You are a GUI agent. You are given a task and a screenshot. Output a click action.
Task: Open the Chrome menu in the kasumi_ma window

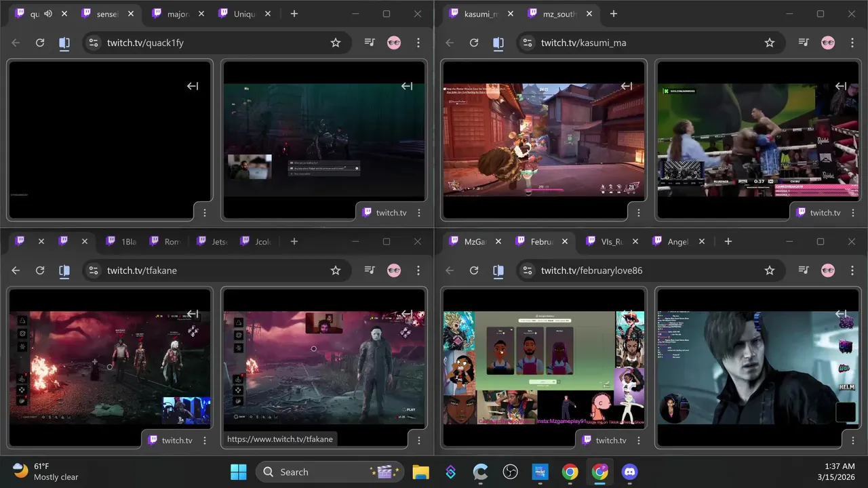click(x=852, y=43)
